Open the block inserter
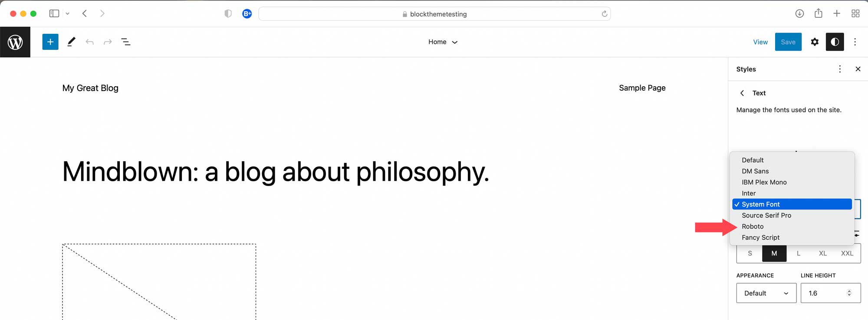 coord(50,42)
